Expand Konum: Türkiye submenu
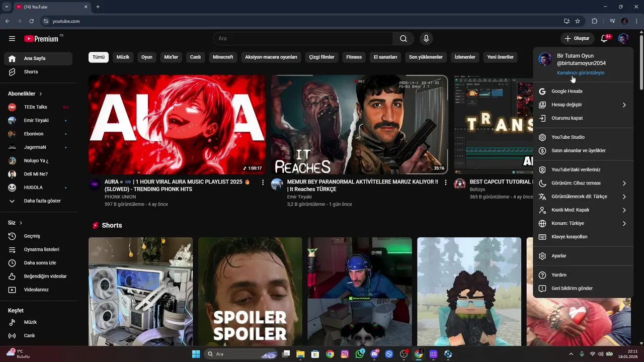 tap(583, 223)
